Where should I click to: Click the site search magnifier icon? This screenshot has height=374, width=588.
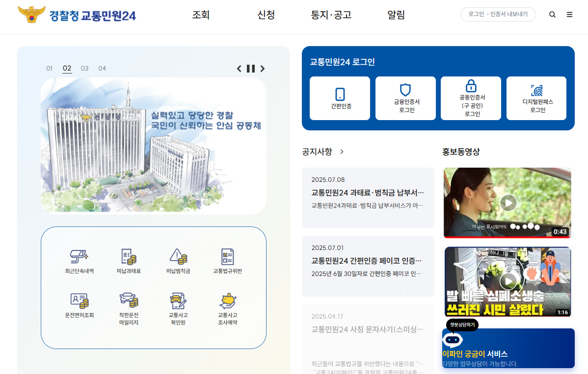(x=552, y=14)
